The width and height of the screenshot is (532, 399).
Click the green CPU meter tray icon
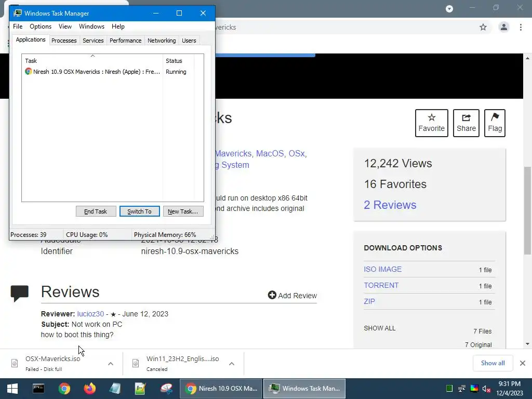(449, 389)
